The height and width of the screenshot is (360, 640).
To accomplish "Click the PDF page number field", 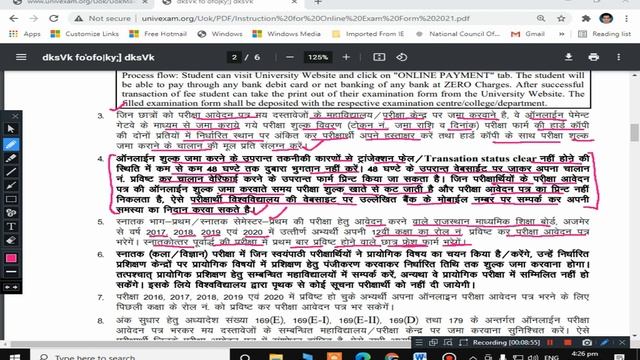I will [x=234, y=57].
